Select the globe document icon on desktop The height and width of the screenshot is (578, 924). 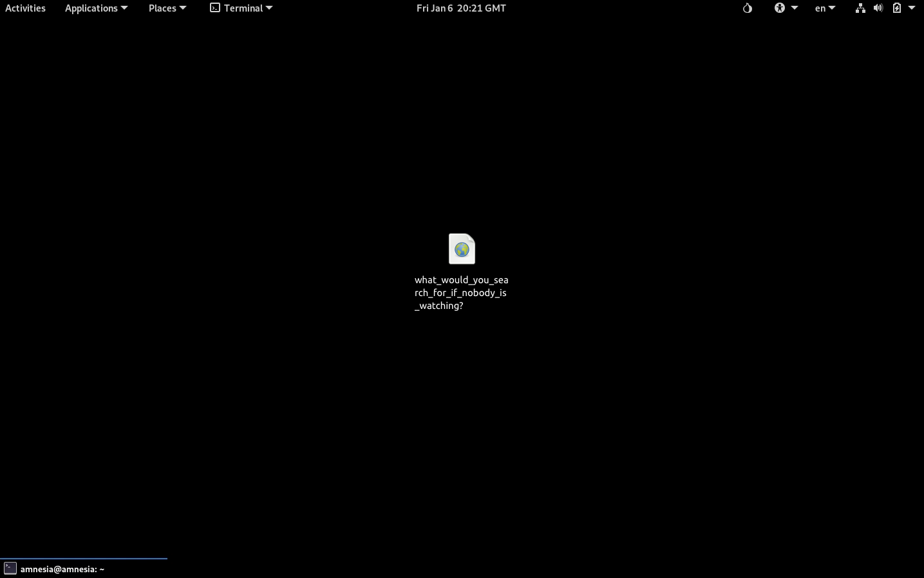pos(462,249)
